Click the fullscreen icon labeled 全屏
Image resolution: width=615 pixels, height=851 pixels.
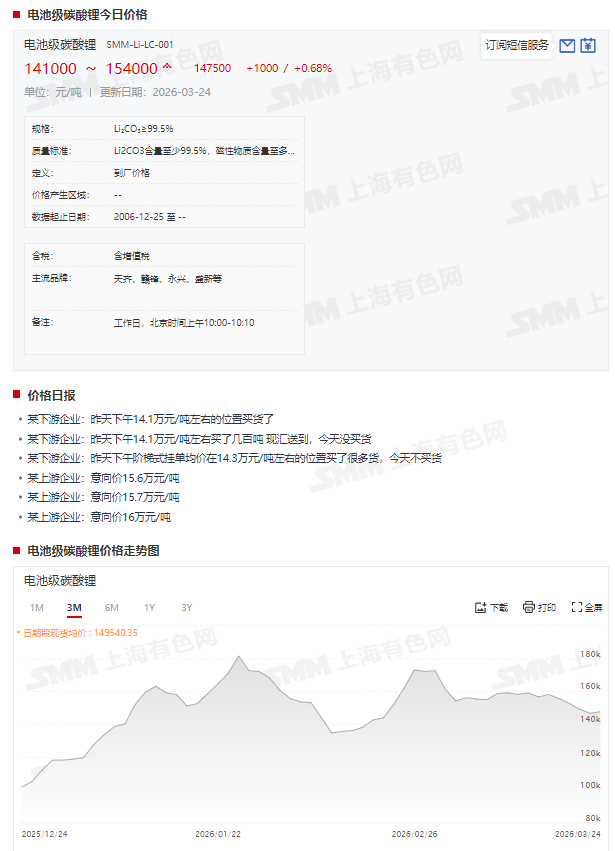pyautogui.click(x=576, y=607)
